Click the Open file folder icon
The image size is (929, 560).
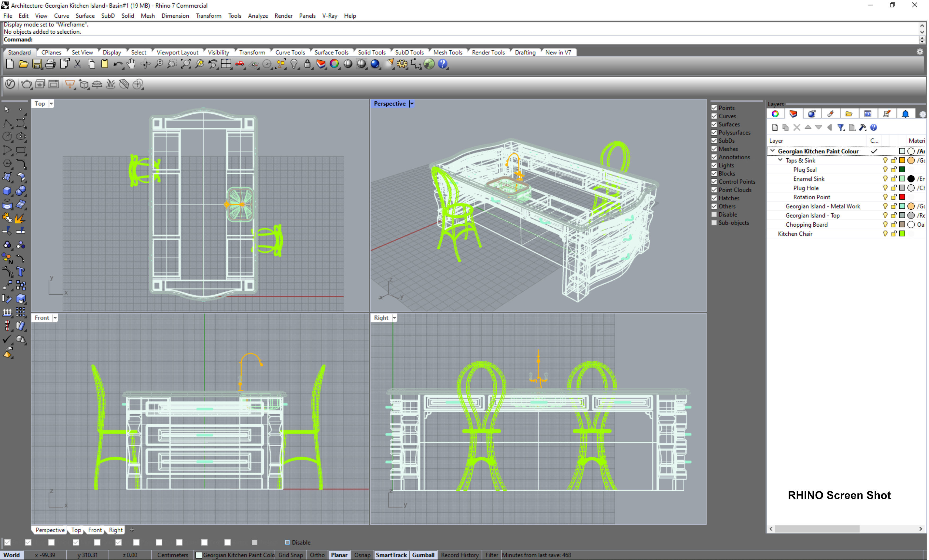pos(23,64)
